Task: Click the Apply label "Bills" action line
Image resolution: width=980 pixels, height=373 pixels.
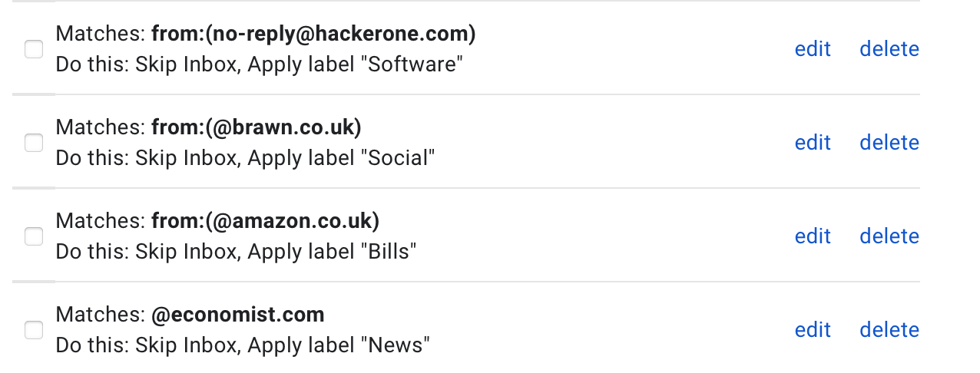Action: click(237, 251)
